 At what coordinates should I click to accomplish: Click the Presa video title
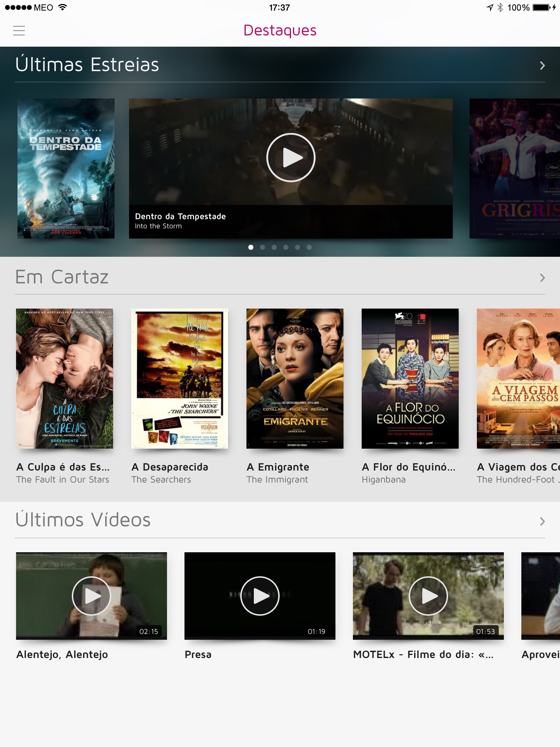pos(198,655)
